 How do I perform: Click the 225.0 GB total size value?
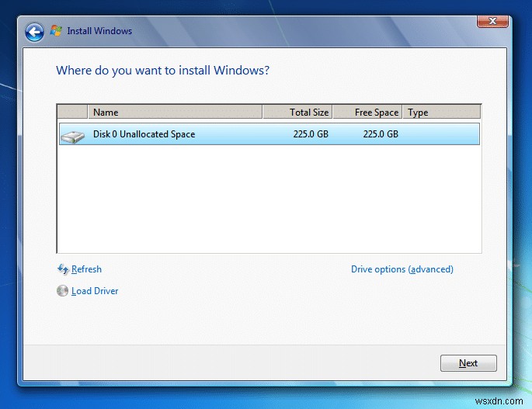pyautogui.click(x=311, y=134)
